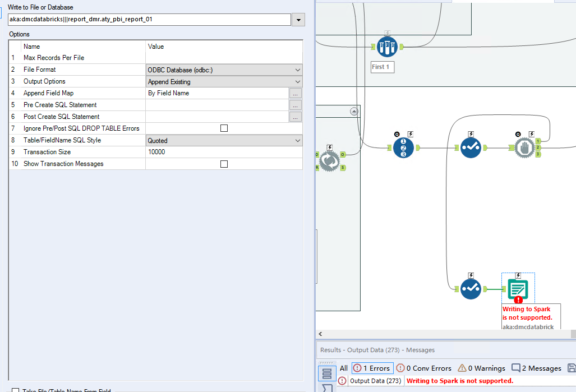
Task: Select the gray hand Block tool node
Action: pos(523,148)
